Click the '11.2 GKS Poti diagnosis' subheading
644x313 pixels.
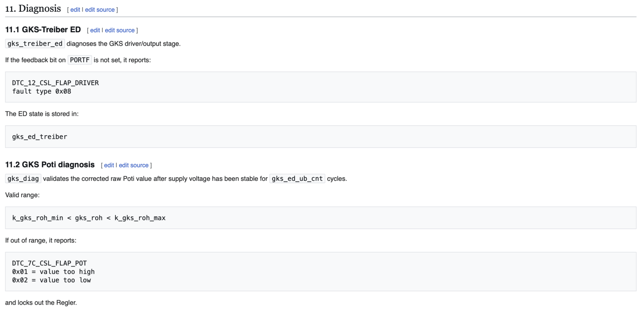tap(50, 165)
